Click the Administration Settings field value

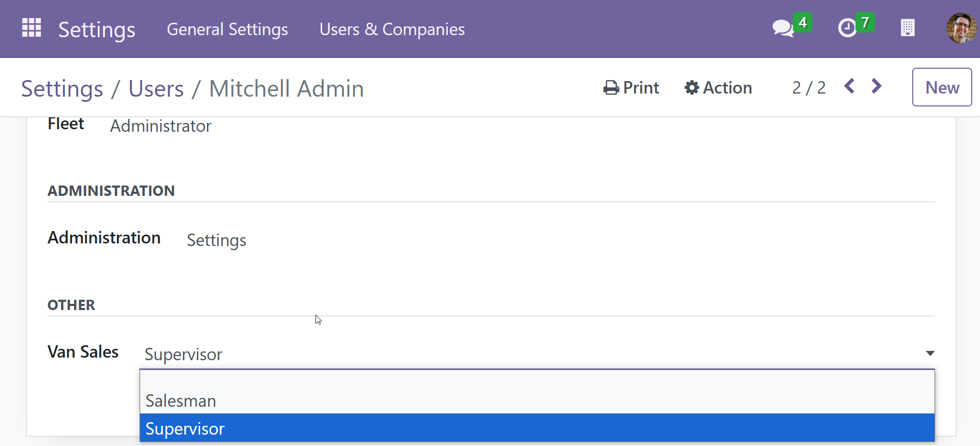tap(216, 240)
